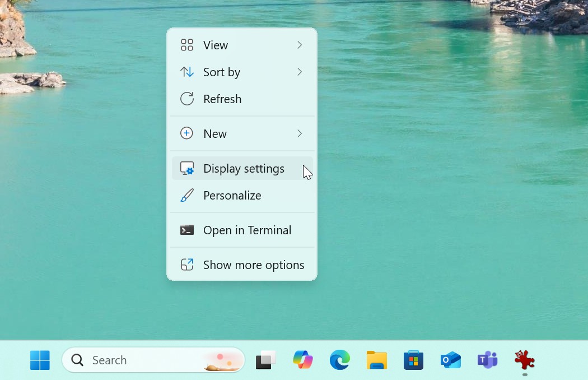
Task: Open the Windows Start menu
Action: point(40,360)
